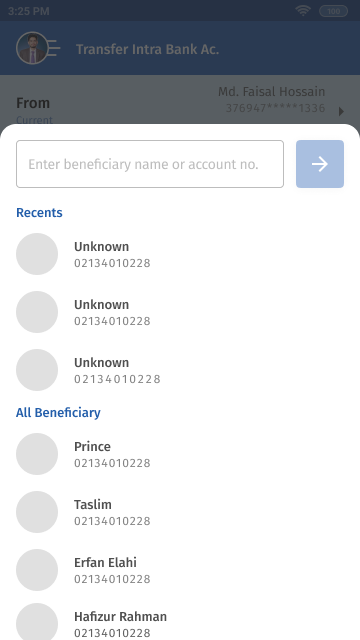This screenshot has height=640, width=360.
Task: Tap the Wi-Fi status icon
Action: click(x=303, y=11)
